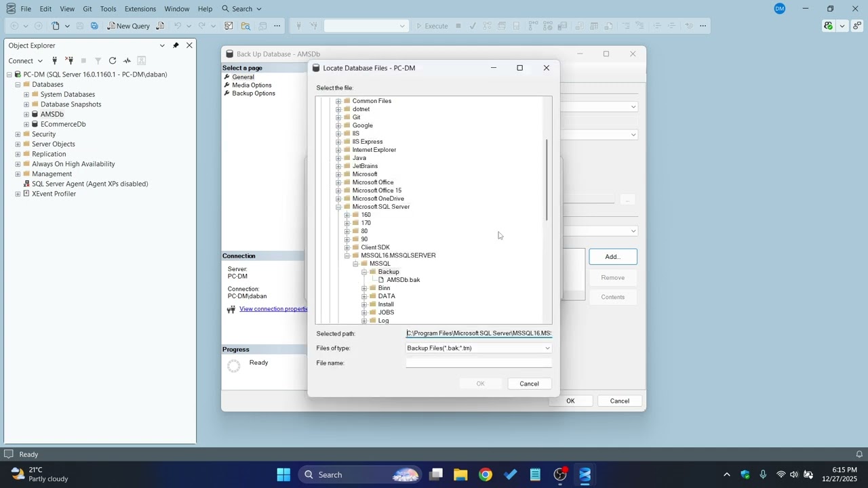Select XEvent Profiler node
The image size is (868, 488).
(x=54, y=194)
